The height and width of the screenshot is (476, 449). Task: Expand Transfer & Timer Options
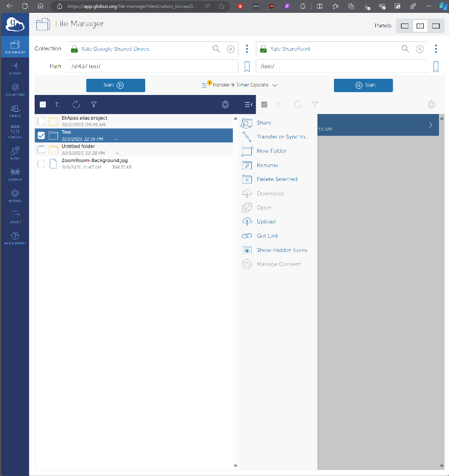pyautogui.click(x=239, y=85)
